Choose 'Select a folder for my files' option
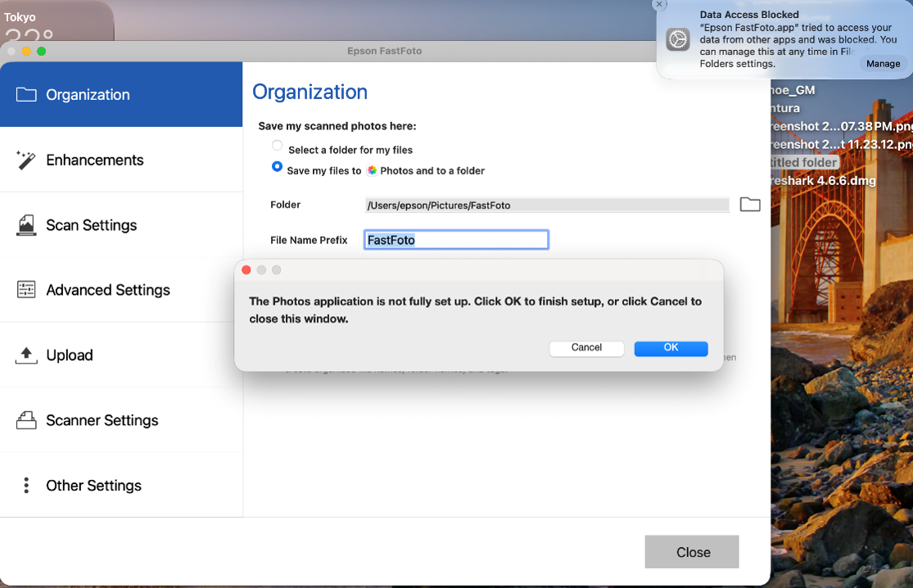 tap(277, 146)
